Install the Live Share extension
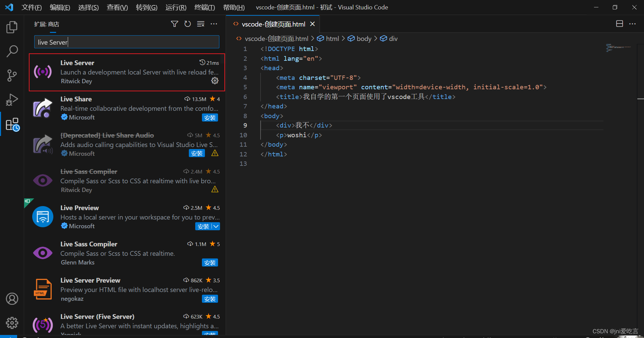Image resolution: width=644 pixels, height=338 pixels. (x=210, y=117)
